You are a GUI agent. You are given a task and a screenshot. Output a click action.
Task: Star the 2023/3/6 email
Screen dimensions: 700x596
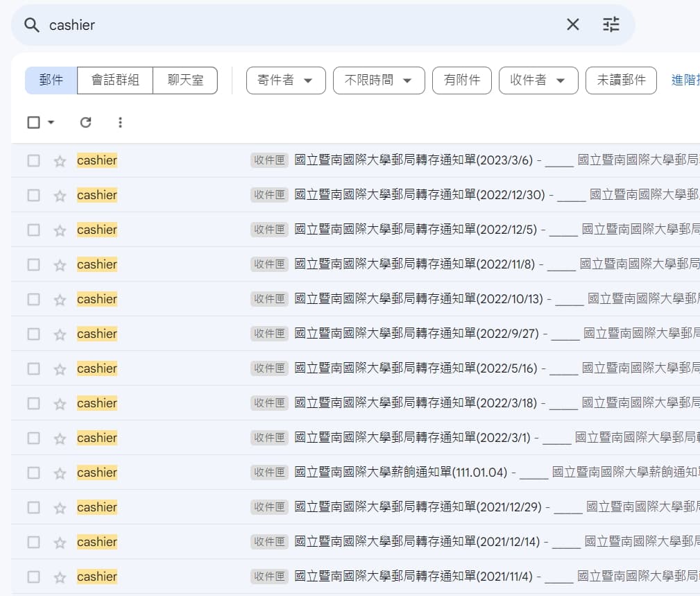pos(60,161)
